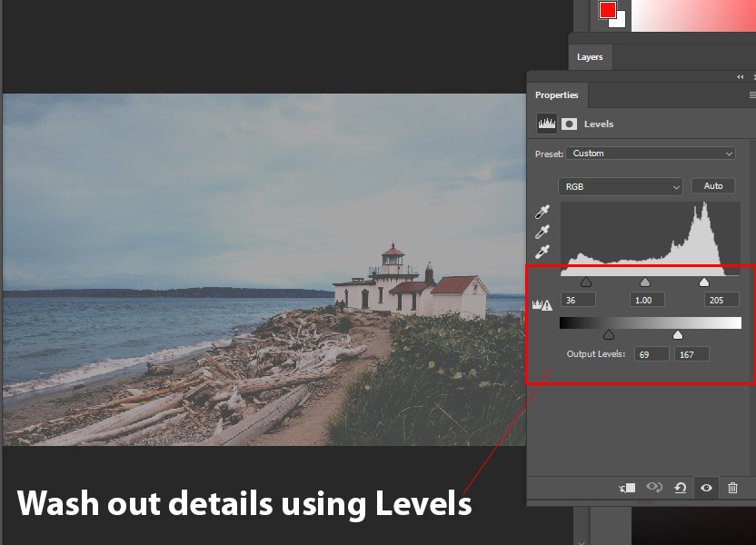Click the histogram recalculate warning icon
The width and height of the screenshot is (756, 545).
(542, 304)
